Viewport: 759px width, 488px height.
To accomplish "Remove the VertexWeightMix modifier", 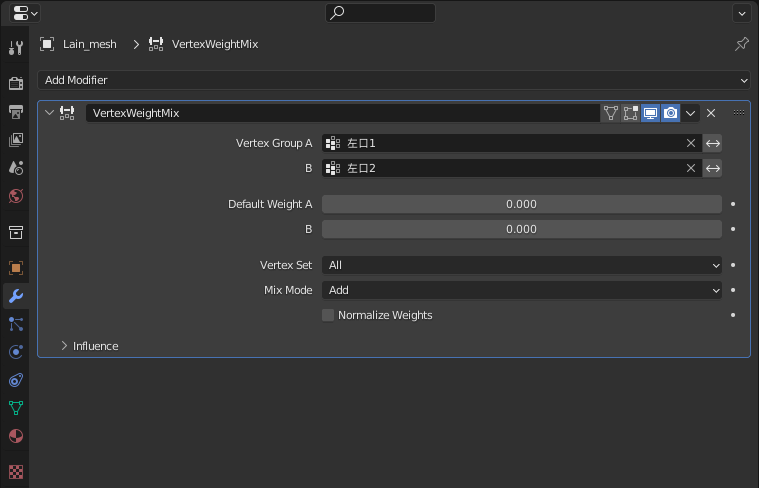I will [x=711, y=113].
